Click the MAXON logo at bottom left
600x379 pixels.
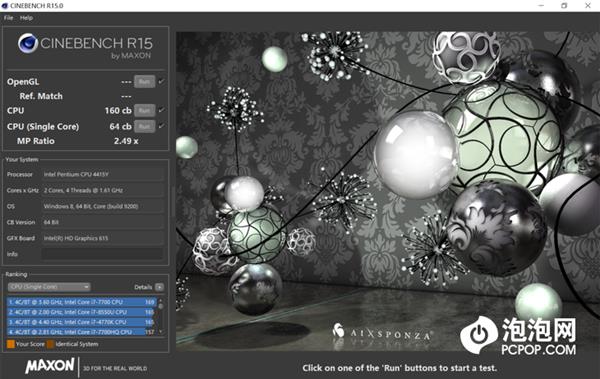click(x=50, y=366)
